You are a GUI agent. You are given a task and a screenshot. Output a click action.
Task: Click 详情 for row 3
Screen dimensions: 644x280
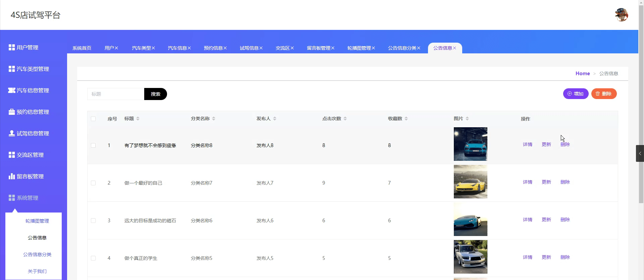click(x=528, y=220)
